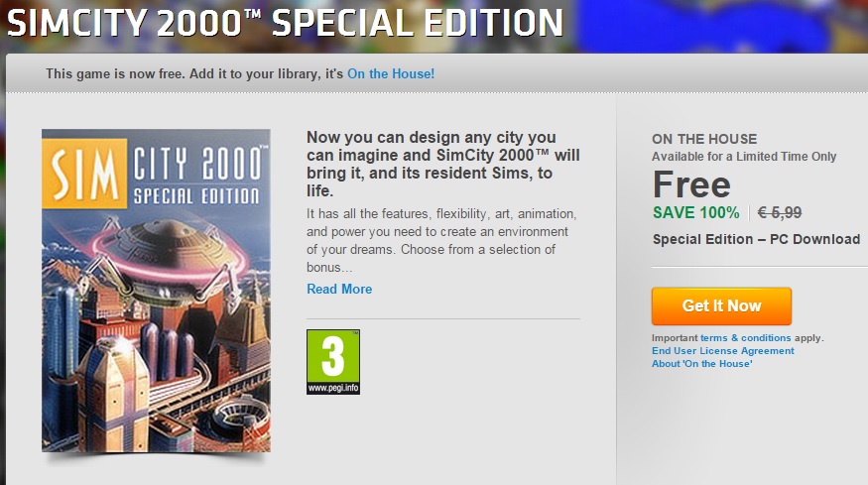This screenshot has height=485, width=868.
Task: Click the orange Get It Now button
Action: (721, 306)
